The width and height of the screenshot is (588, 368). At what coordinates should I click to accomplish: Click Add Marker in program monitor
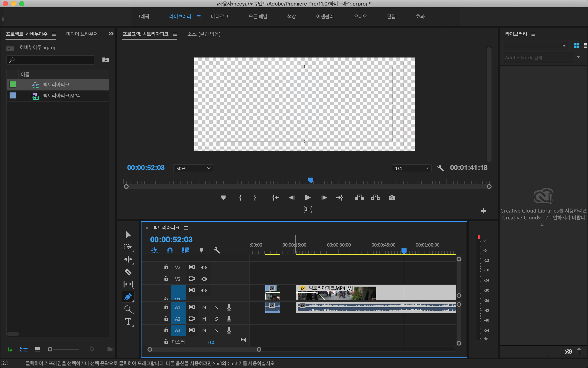tap(223, 198)
